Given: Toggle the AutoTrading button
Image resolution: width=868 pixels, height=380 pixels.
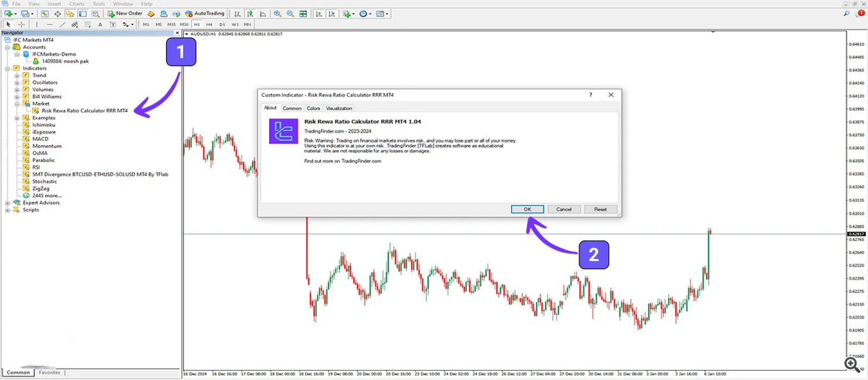Looking at the screenshot, I should (204, 13).
